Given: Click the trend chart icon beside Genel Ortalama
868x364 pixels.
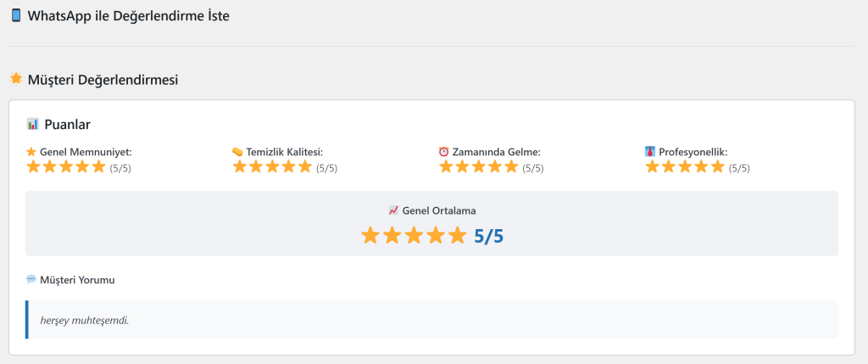Looking at the screenshot, I should pyautogui.click(x=393, y=210).
